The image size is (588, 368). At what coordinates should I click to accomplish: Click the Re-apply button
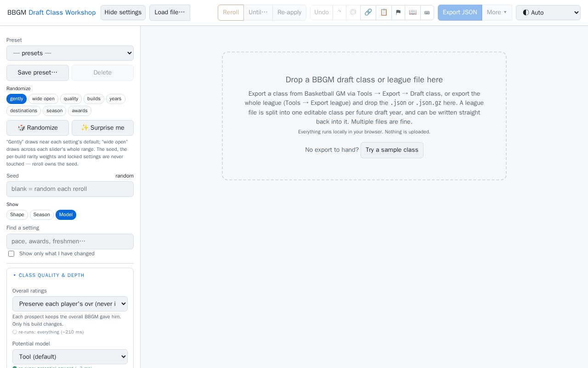(x=289, y=12)
